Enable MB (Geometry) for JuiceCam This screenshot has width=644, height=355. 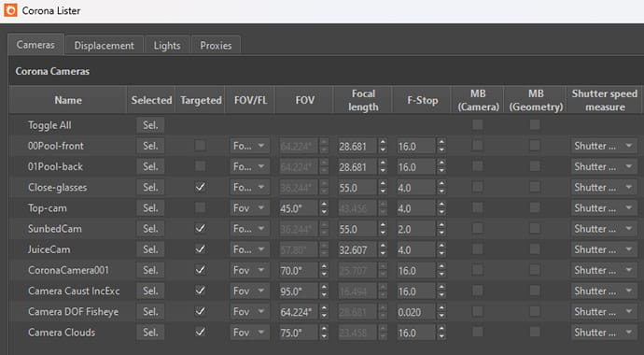(535, 249)
